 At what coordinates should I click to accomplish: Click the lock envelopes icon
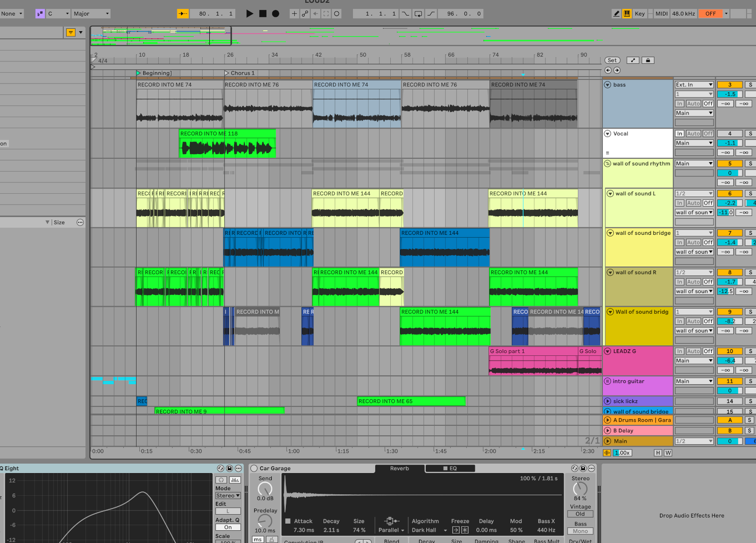click(648, 60)
